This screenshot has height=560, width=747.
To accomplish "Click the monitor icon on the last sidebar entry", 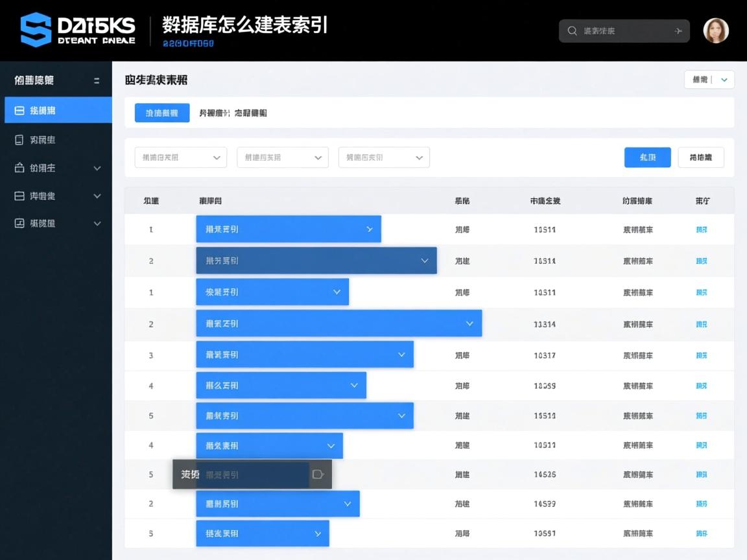I will tap(18, 224).
